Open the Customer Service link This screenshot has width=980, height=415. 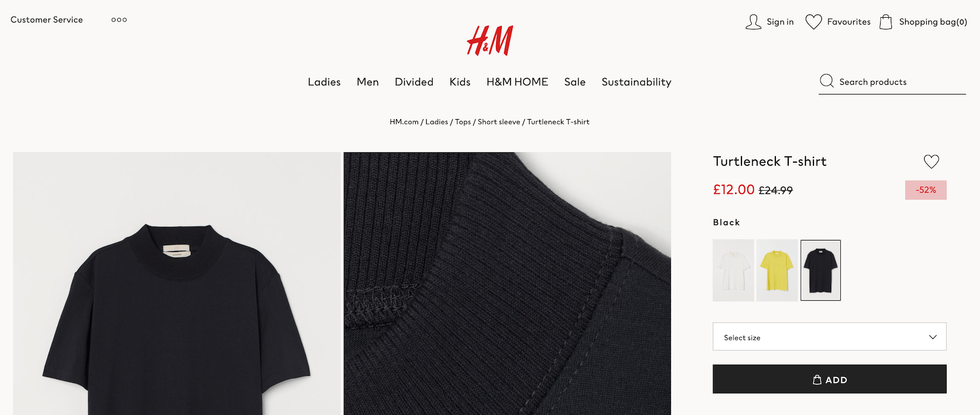47,20
